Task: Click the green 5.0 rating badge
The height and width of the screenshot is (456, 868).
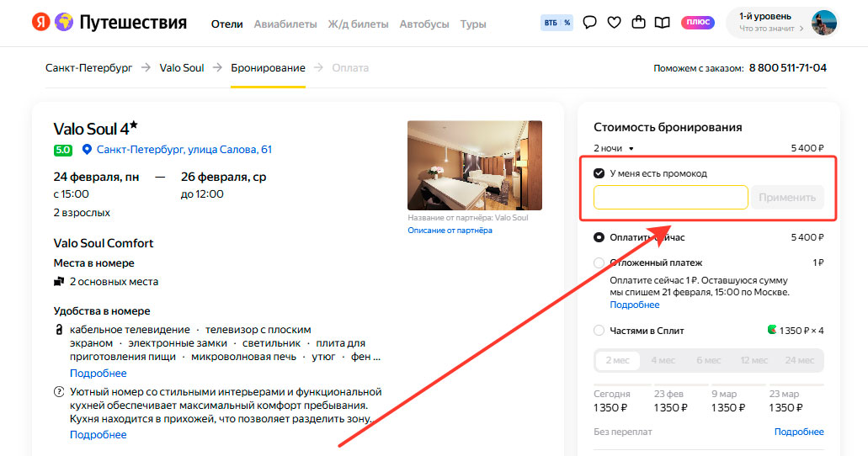Action: click(62, 150)
